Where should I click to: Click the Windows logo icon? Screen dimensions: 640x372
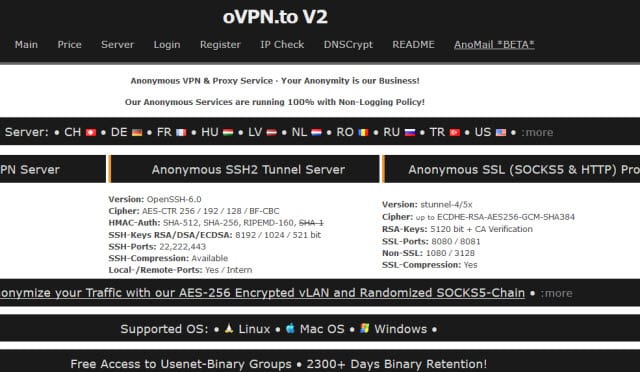(364, 328)
